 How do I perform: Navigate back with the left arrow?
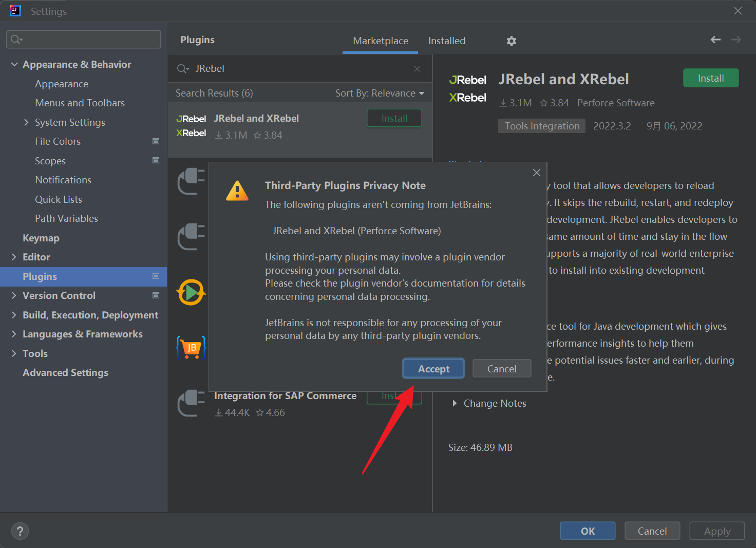pos(715,40)
